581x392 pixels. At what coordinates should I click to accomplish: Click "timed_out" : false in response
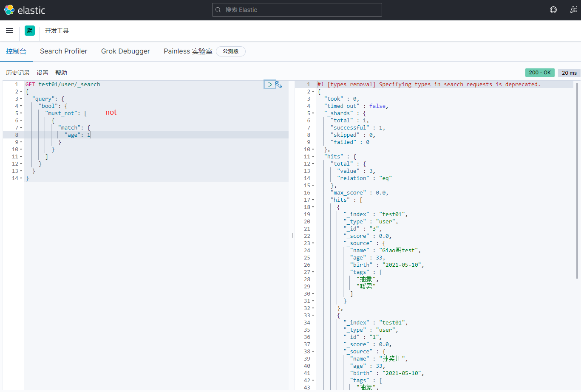point(356,106)
